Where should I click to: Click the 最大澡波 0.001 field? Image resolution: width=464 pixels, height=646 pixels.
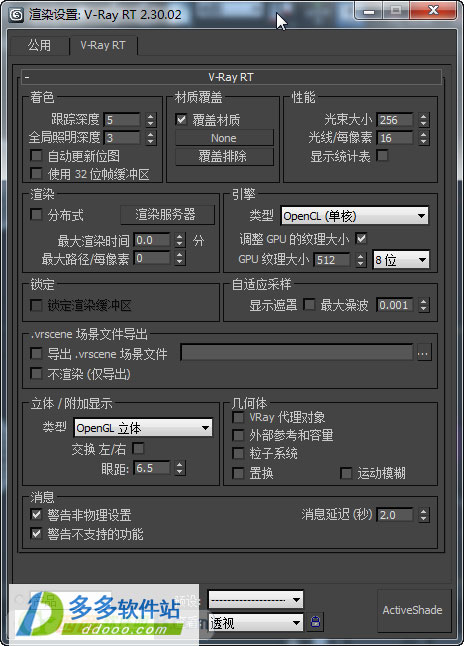click(x=394, y=305)
